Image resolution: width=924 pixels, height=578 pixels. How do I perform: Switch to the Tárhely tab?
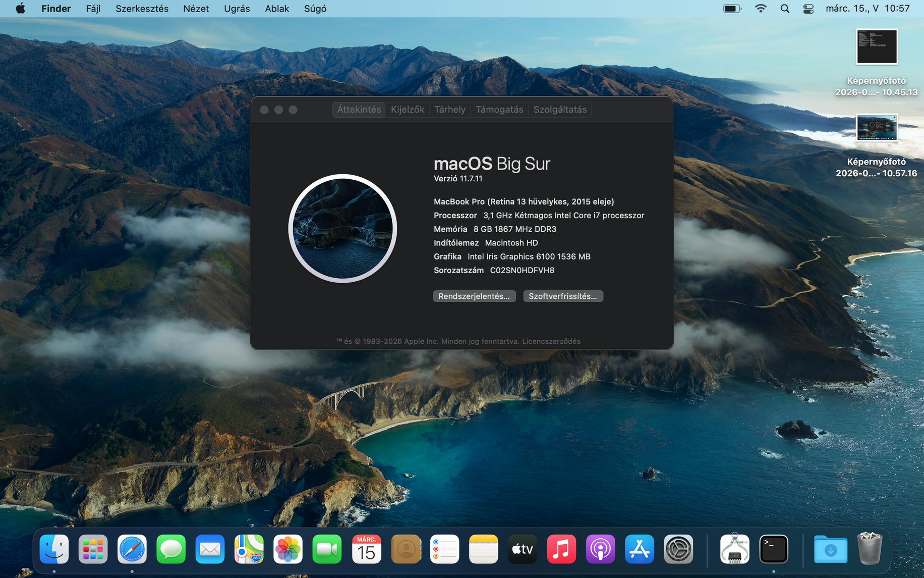450,110
